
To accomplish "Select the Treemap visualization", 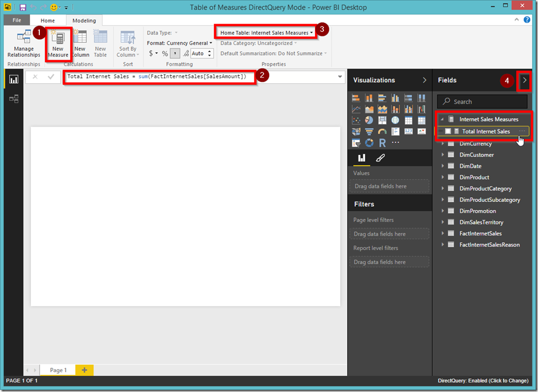I will point(382,120).
